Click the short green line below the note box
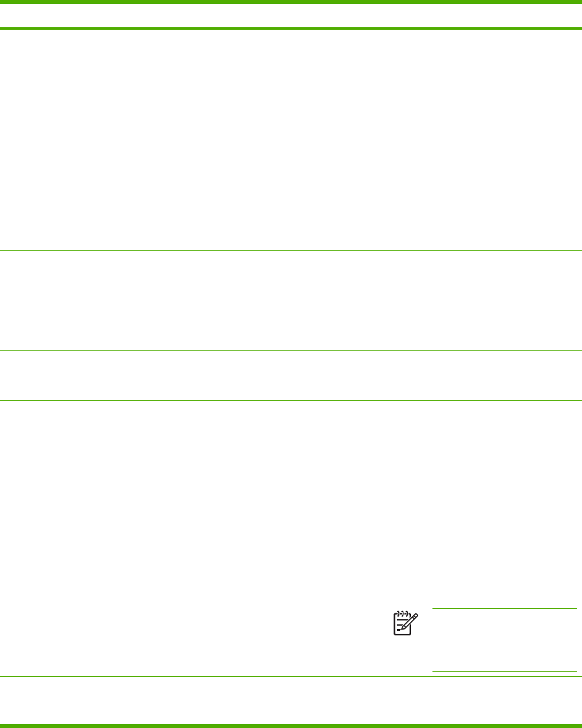 pos(504,672)
